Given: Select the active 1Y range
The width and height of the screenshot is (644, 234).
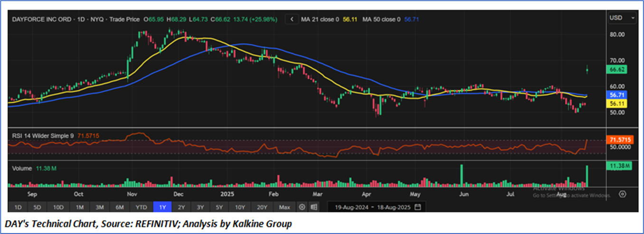Looking at the screenshot, I should click(x=162, y=207).
